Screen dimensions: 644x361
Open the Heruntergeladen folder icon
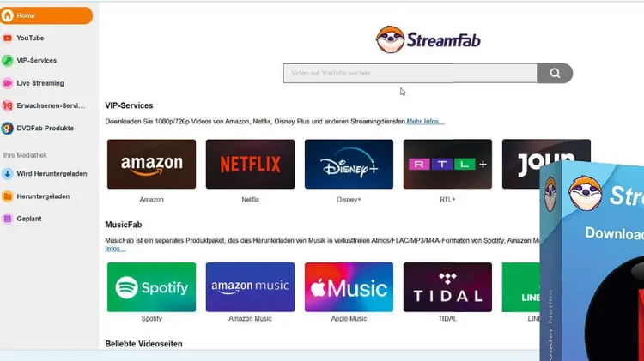click(8, 196)
